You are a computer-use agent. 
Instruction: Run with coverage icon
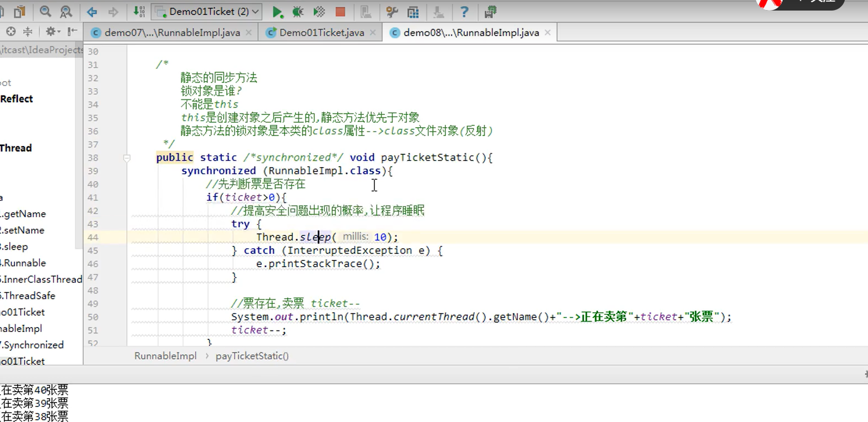pyautogui.click(x=319, y=11)
